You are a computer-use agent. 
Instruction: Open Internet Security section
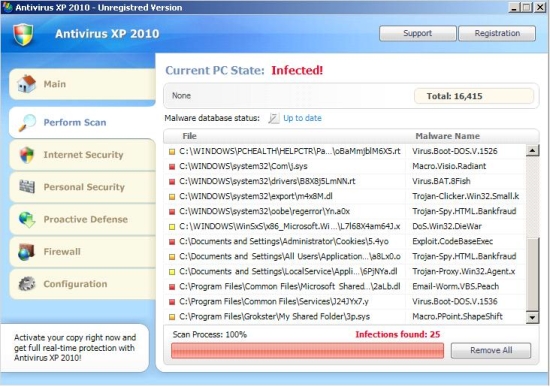tap(82, 155)
